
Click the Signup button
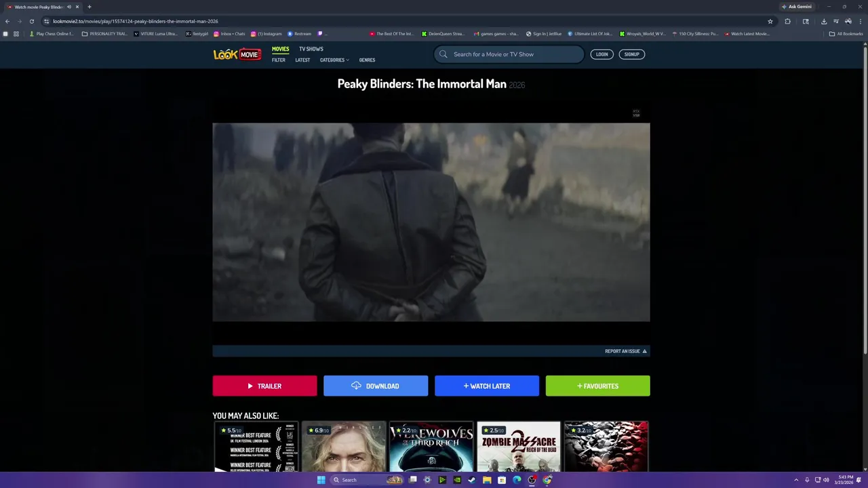coord(631,54)
